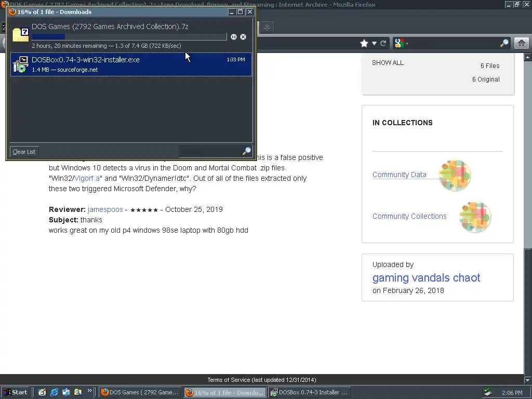
Task: Click first quick launch icon beside Start
Action: tap(42, 393)
